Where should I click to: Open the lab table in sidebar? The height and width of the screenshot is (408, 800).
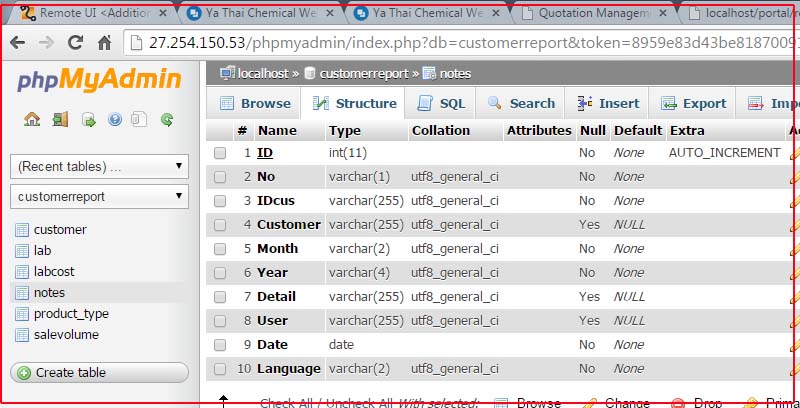click(x=42, y=251)
